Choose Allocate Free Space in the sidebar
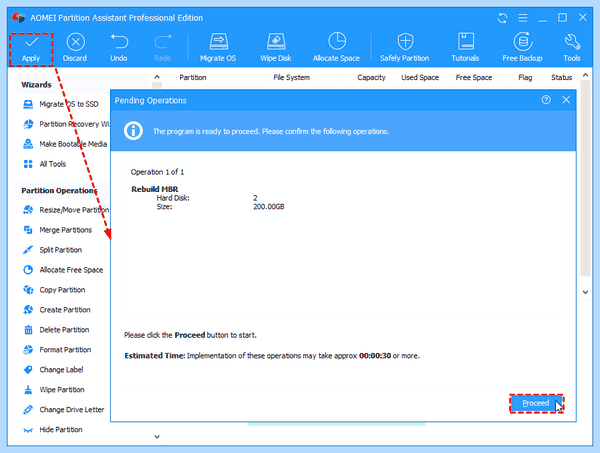The width and height of the screenshot is (600, 453). (x=63, y=270)
